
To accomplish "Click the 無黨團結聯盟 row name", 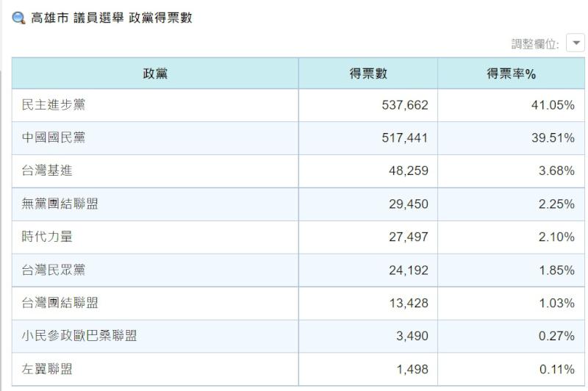I will click(60, 204).
